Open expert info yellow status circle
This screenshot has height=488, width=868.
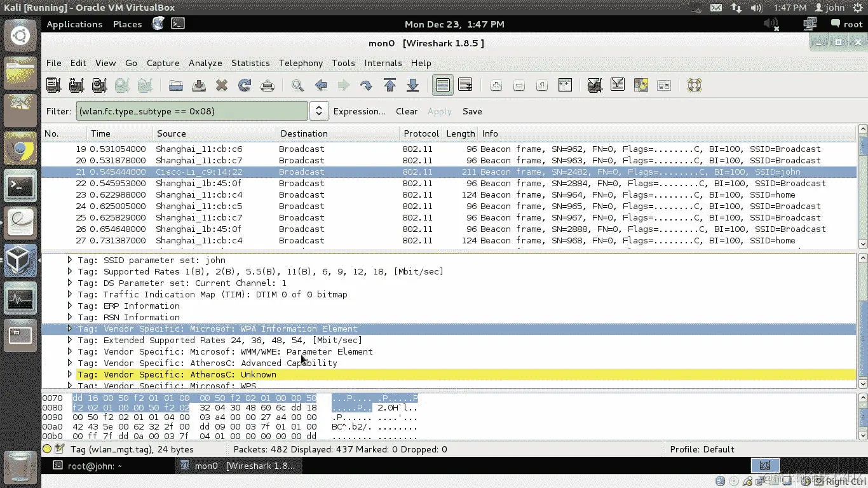[x=48, y=449]
